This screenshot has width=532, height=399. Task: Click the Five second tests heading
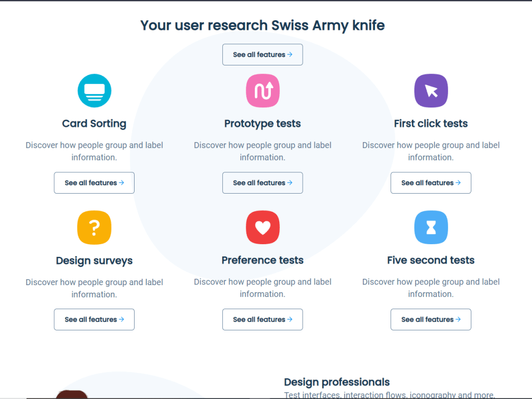(x=431, y=260)
